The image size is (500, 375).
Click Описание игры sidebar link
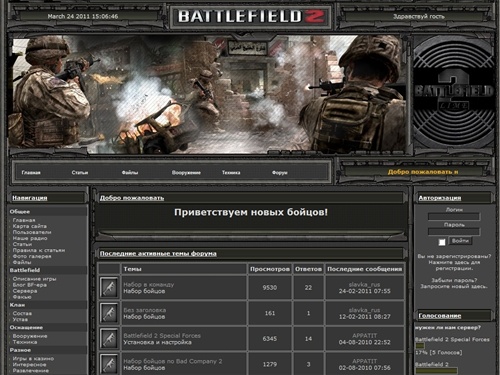(34, 279)
